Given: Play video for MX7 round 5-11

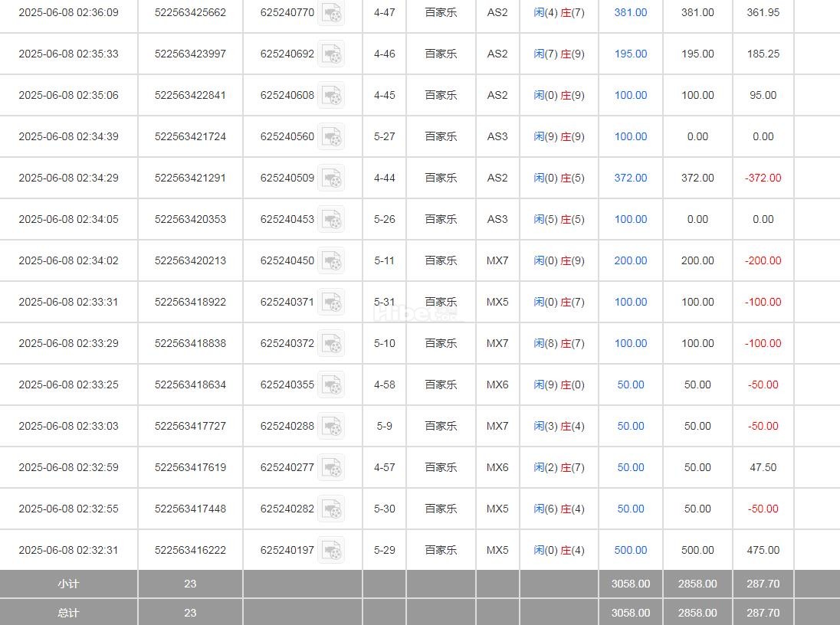Looking at the screenshot, I should (331, 260).
